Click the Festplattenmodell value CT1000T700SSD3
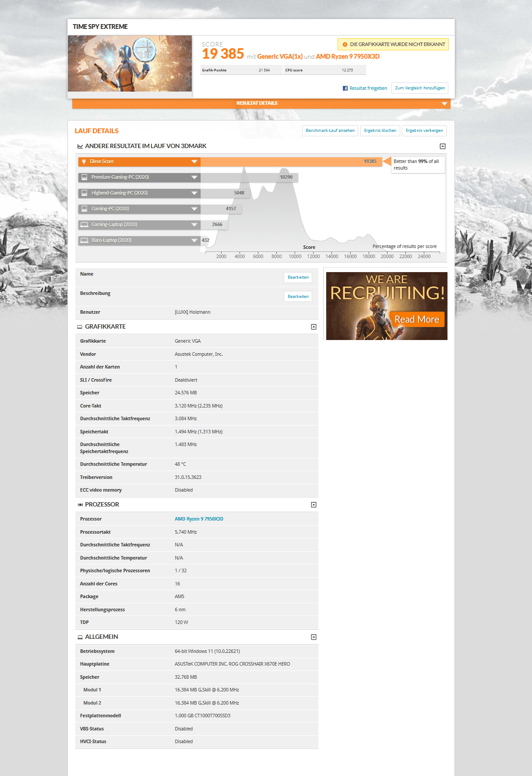Image resolution: width=532 pixels, height=776 pixels. (x=203, y=716)
